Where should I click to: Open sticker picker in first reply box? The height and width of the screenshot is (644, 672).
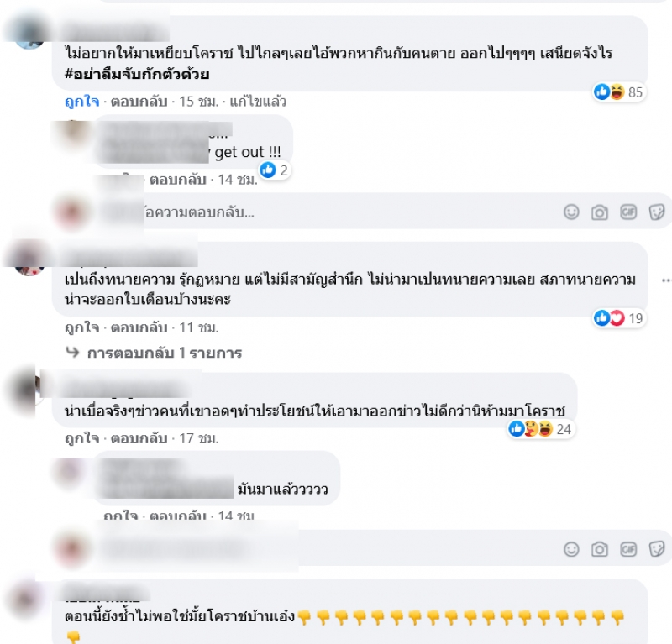click(x=657, y=212)
